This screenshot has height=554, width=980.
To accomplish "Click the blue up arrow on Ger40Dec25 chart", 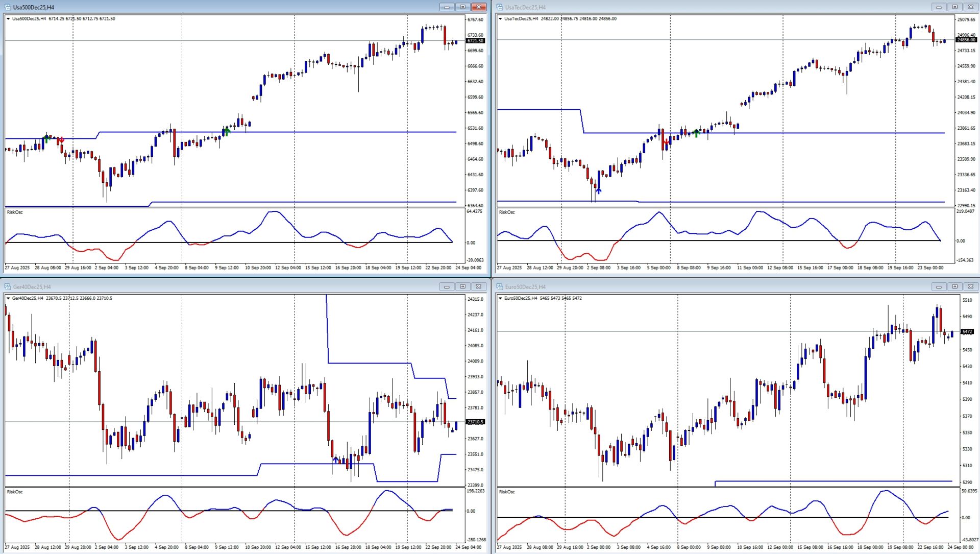I will click(335, 460).
